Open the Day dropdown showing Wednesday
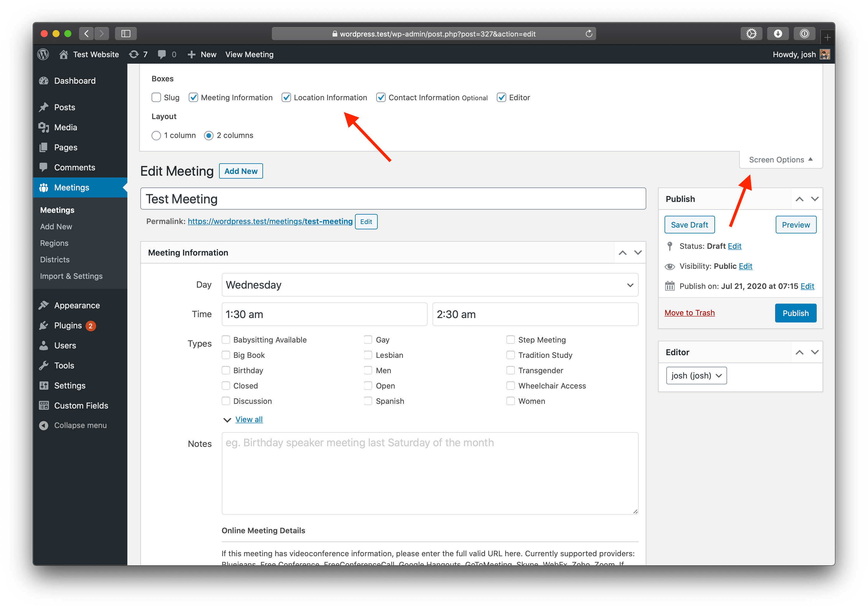Viewport: 868px width, 609px height. [x=430, y=285]
